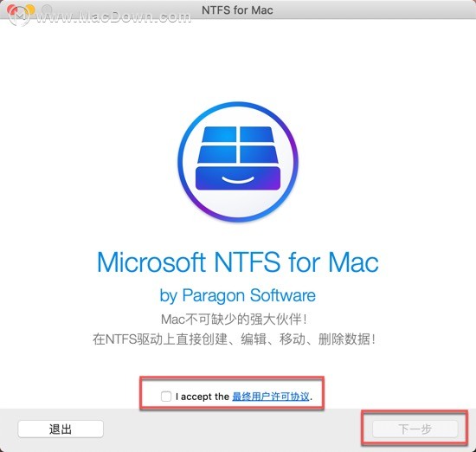The width and height of the screenshot is (476, 452).
Task: Click the 退出 button
Action: coord(61,429)
